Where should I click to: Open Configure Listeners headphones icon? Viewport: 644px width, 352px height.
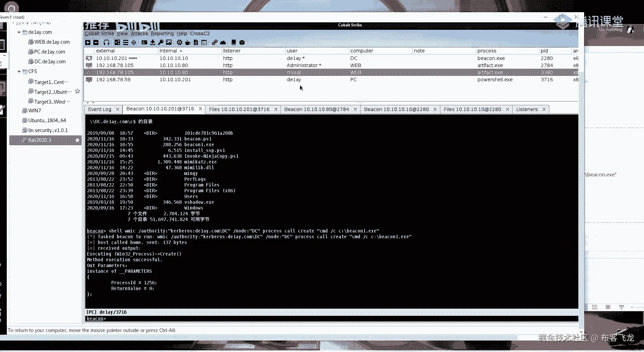coord(106,42)
